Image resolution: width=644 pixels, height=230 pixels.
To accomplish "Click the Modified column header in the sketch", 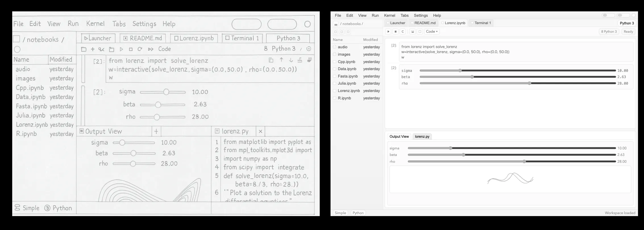I will coord(61,60).
